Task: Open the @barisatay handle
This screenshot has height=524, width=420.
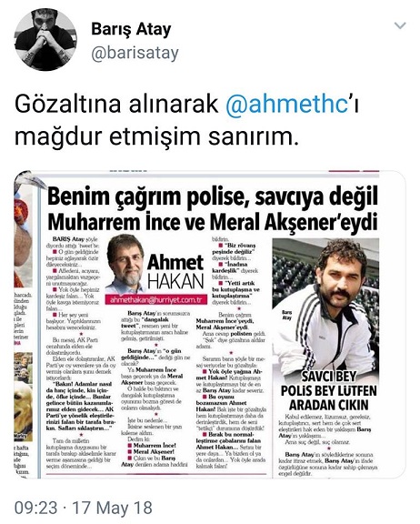Action: [135, 54]
